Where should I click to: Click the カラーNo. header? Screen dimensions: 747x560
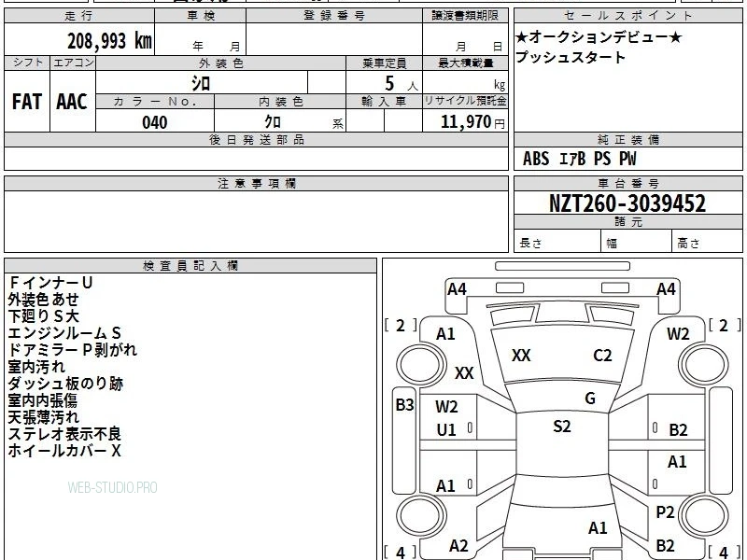(x=155, y=102)
